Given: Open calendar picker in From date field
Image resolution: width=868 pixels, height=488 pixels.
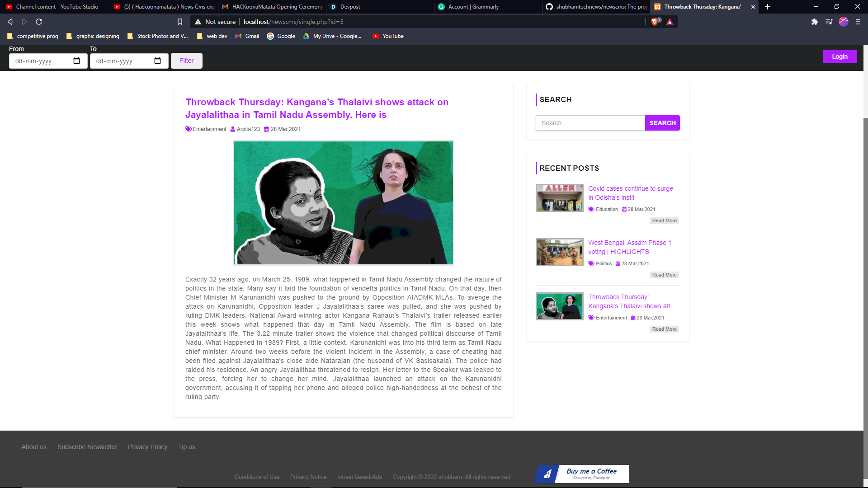Looking at the screenshot, I should [76, 61].
